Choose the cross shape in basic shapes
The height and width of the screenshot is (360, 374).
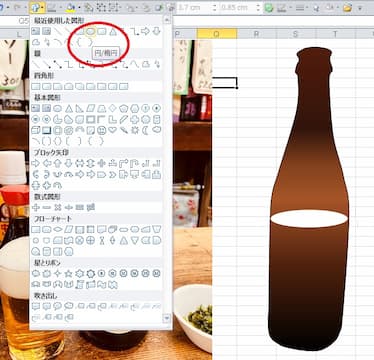[135, 119]
